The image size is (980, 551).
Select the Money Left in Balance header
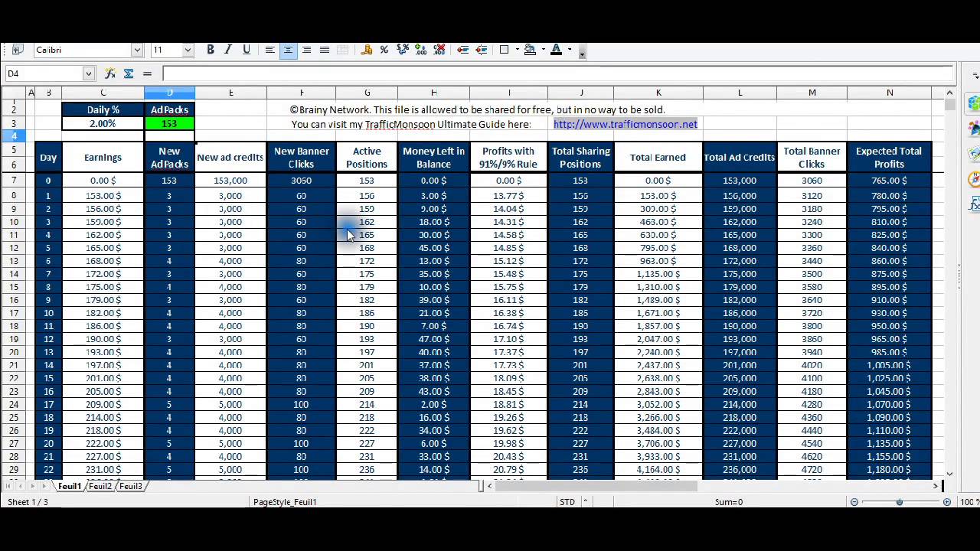click(434, 158)
